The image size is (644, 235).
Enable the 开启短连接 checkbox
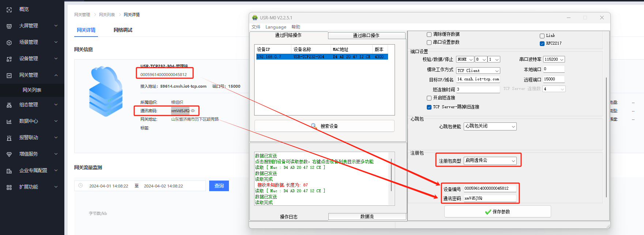pyautogui.click(x=429, y=98)
